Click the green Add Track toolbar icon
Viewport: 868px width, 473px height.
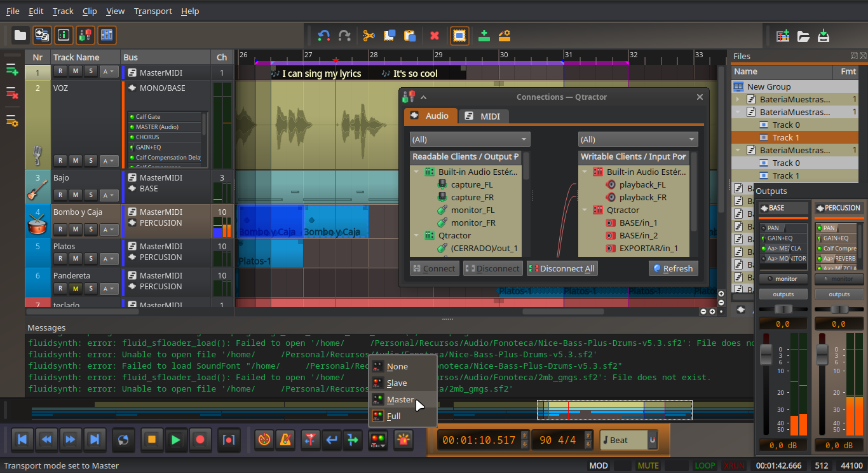pos(484,36)
